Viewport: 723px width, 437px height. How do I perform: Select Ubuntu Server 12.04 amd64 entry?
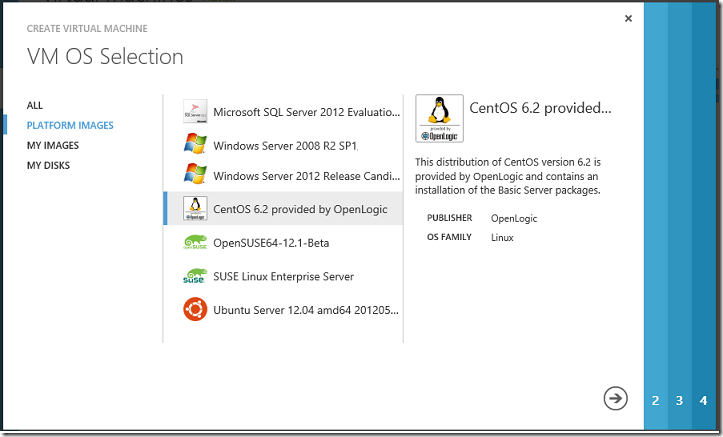283,309
